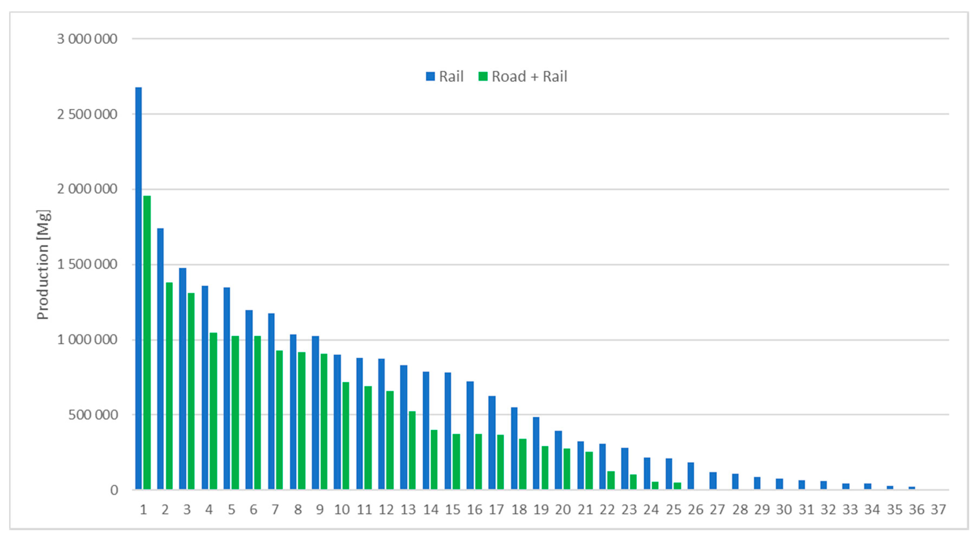Click the blue bar for category 26
The height and width of the screenshot is (538, 980).
[691, 476]
